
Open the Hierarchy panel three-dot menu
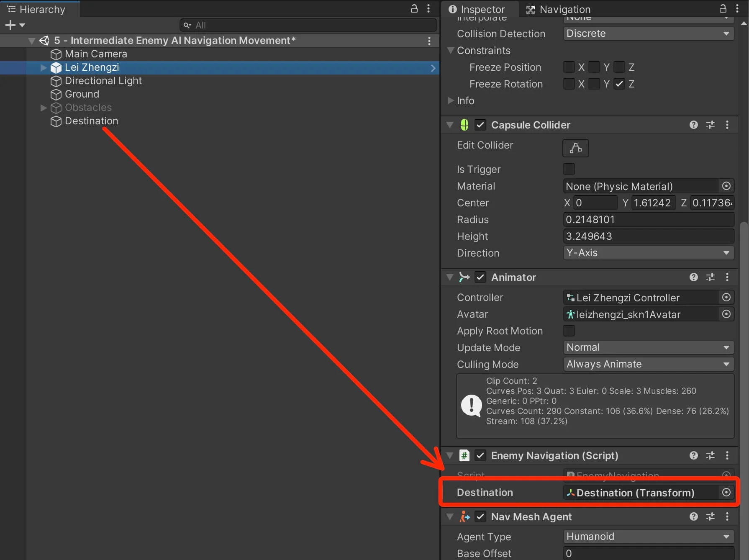pyautogui.click(x=428, y=9)
